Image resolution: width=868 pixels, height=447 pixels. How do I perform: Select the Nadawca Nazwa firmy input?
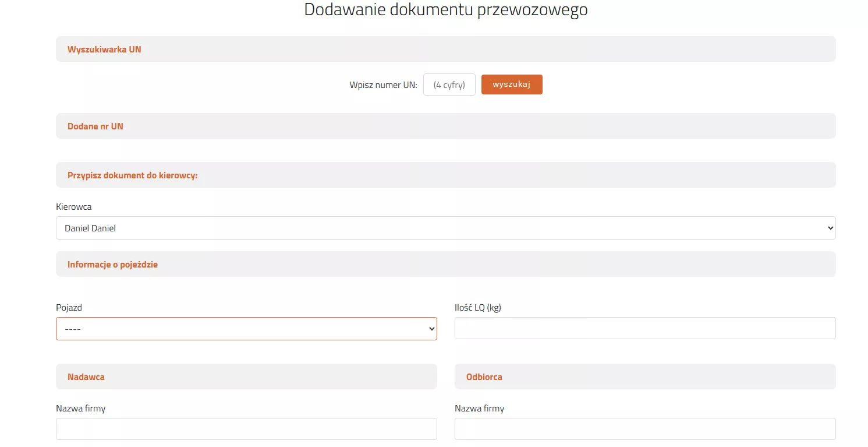pos(246,428)
